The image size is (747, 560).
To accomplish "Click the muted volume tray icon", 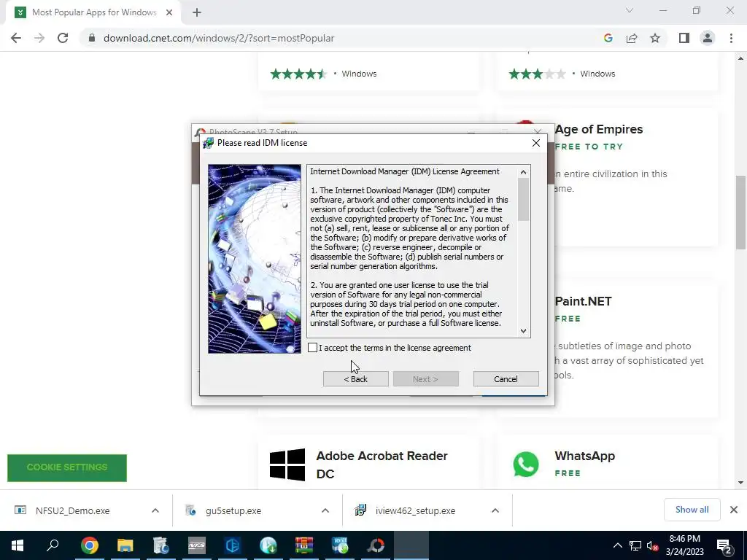I will [x=653, y=545].
